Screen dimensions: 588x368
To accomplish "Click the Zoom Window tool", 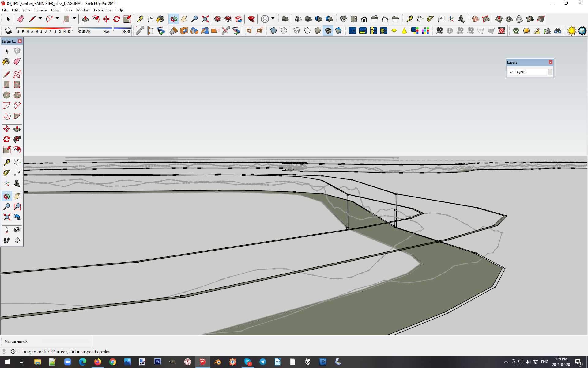I will click(17, 207).
